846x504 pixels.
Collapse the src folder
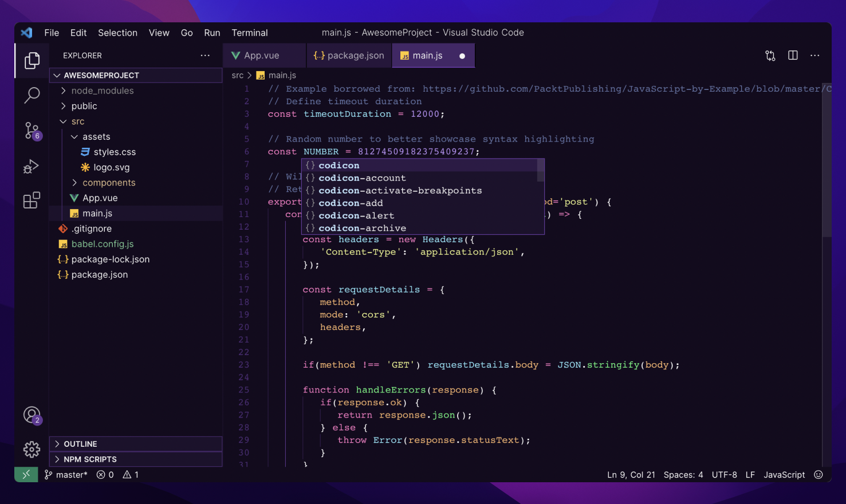click(x=78, y=121)
